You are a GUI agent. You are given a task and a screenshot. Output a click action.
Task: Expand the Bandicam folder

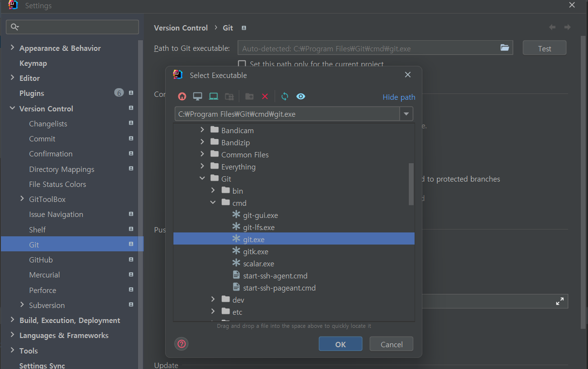tap(202, 130)
